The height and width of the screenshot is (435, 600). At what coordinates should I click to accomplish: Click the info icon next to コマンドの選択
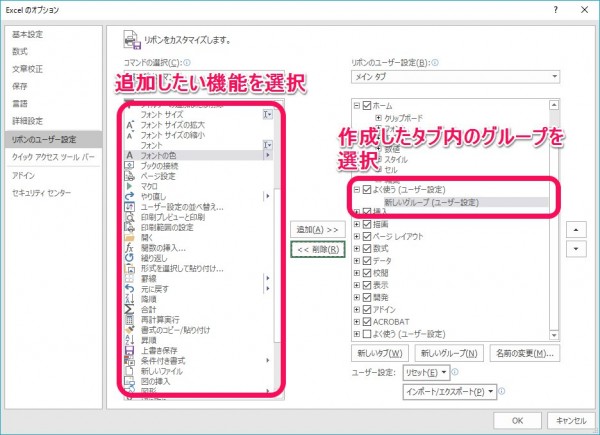coord(187,62)
